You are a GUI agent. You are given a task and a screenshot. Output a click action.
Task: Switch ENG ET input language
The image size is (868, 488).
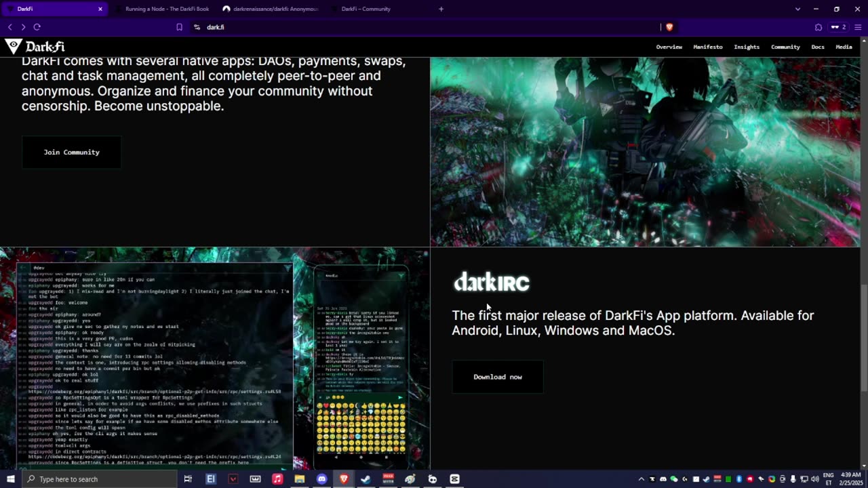(829, 479)
